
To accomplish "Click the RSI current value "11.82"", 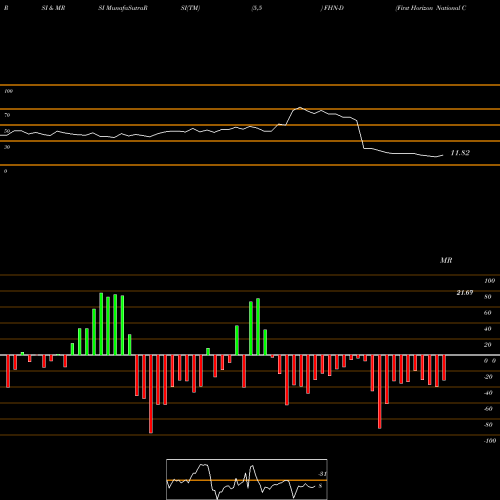I will pos(460,153).
